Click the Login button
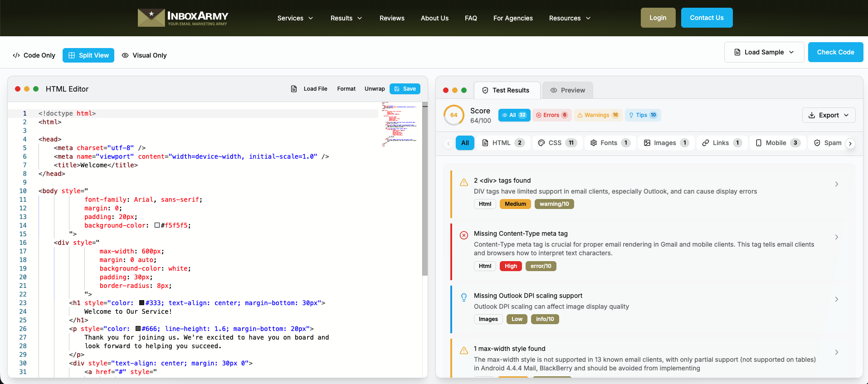The width and height of the screenshot is (868, 384). click(x=658, y=18)
